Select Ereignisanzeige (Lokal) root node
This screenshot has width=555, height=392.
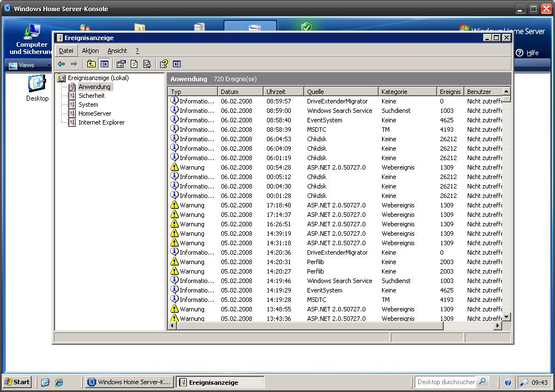tap(98, 78)
